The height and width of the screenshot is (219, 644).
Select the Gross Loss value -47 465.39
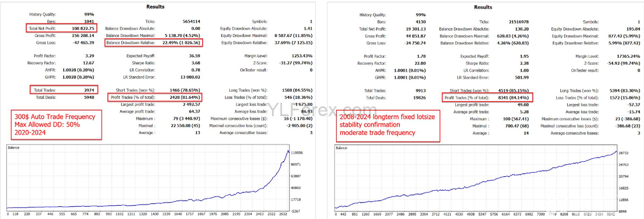83,43
